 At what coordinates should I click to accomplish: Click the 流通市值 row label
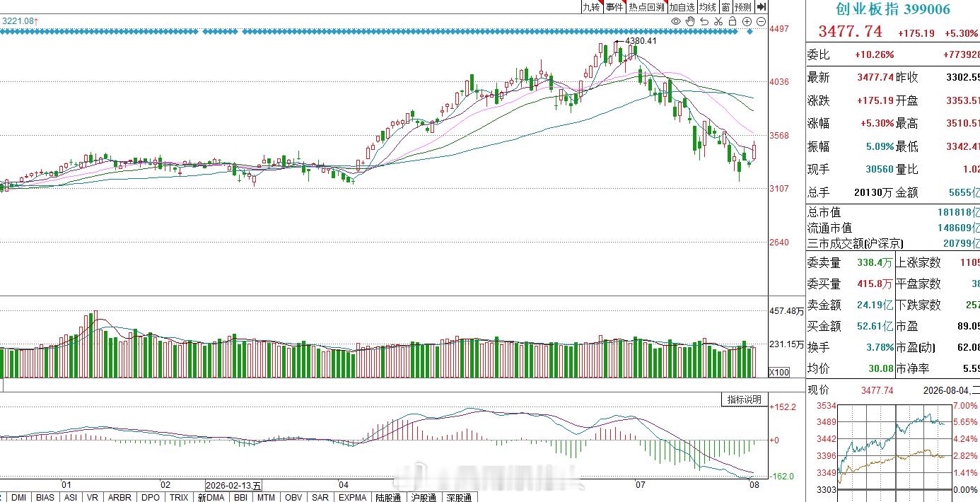830,228
